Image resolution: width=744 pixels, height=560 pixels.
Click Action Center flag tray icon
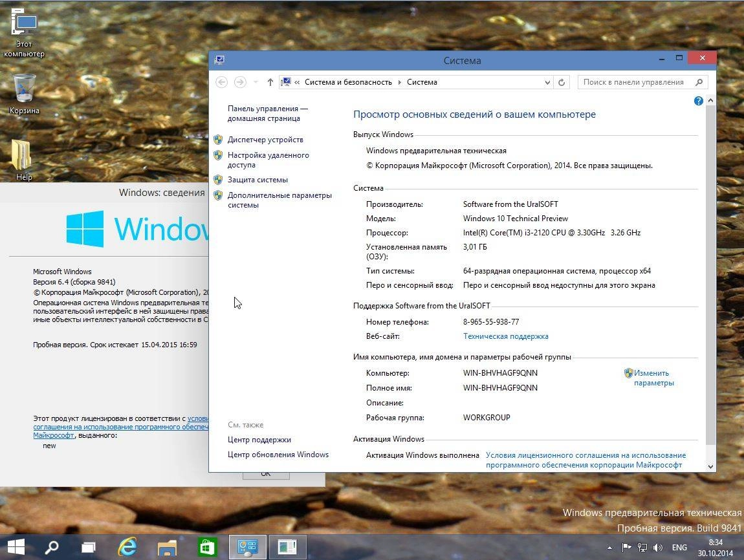tap(626, 548)
